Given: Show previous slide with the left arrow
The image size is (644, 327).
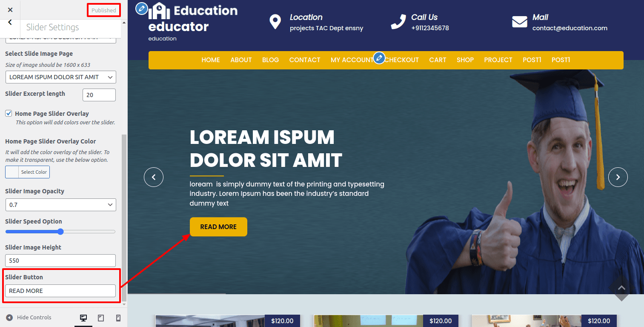Looking at the screenshot, I should coord(154,177).
